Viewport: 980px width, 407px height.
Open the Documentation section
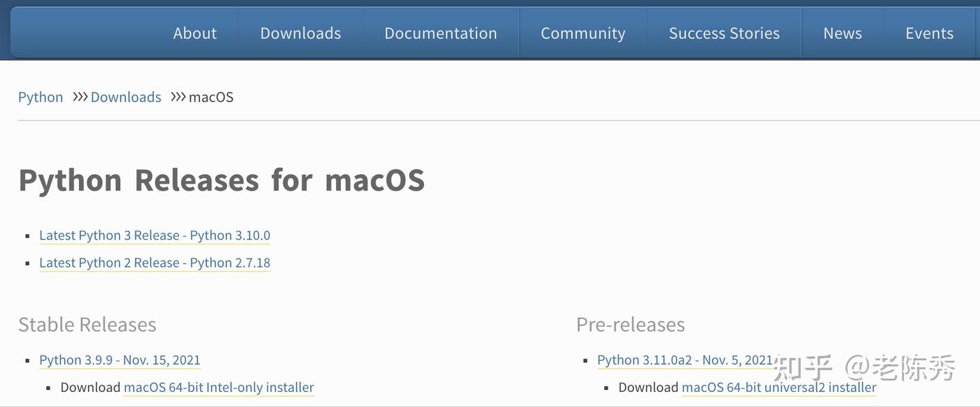440,32
